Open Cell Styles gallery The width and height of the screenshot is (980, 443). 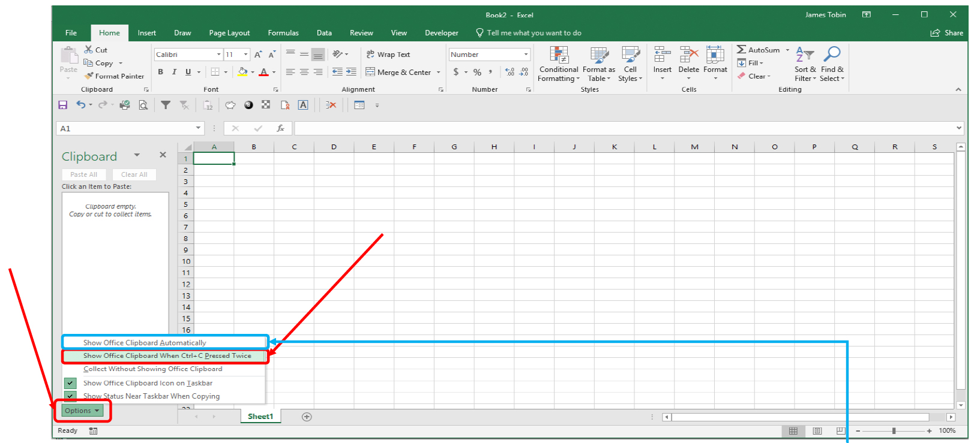[x=630, y=64]
